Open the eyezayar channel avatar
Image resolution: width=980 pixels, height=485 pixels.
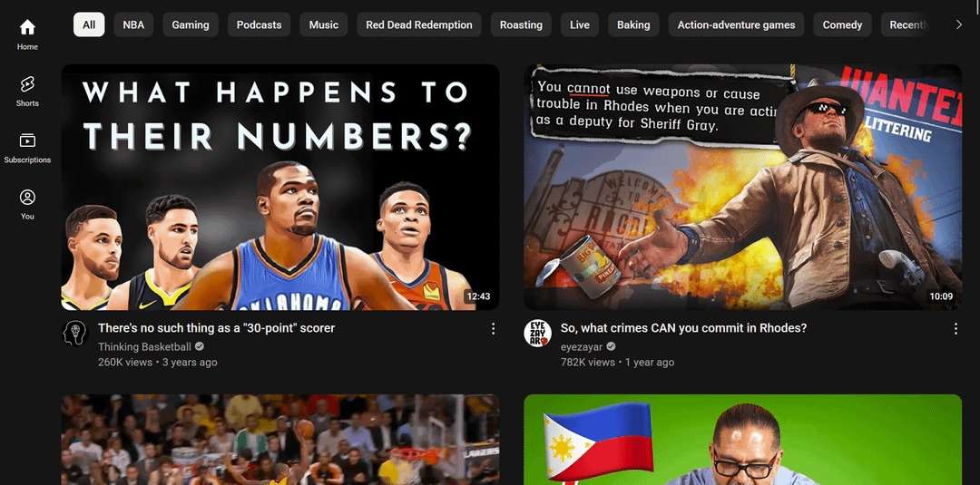click(x=537, y=334)
